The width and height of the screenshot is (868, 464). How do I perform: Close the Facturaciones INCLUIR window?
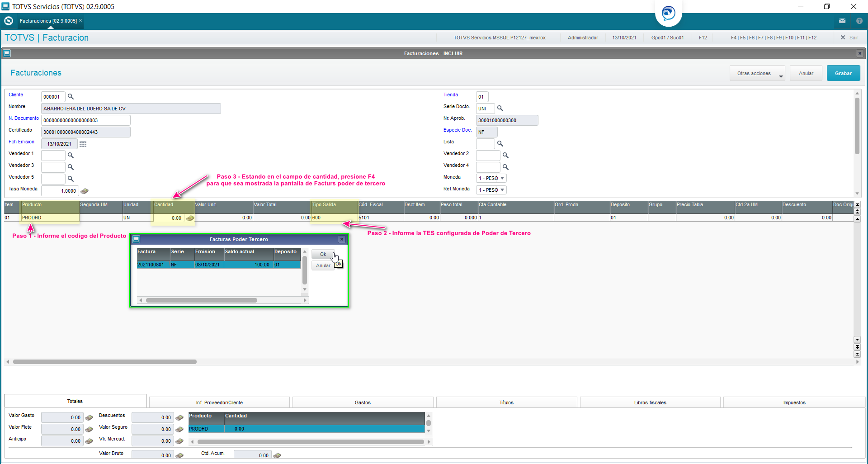coord(860,53)
